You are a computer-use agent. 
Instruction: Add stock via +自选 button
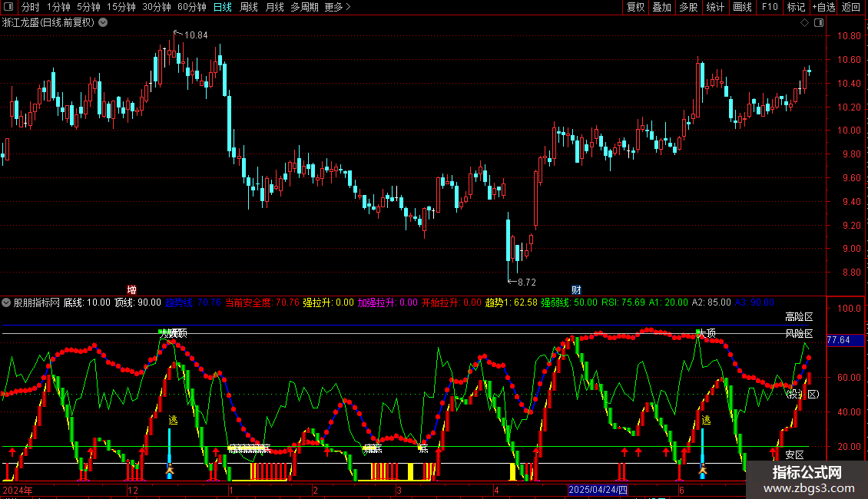(823, 7)
